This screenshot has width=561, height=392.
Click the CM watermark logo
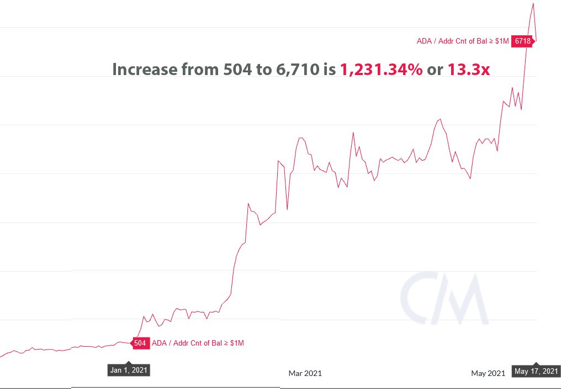tap(444, 298)
